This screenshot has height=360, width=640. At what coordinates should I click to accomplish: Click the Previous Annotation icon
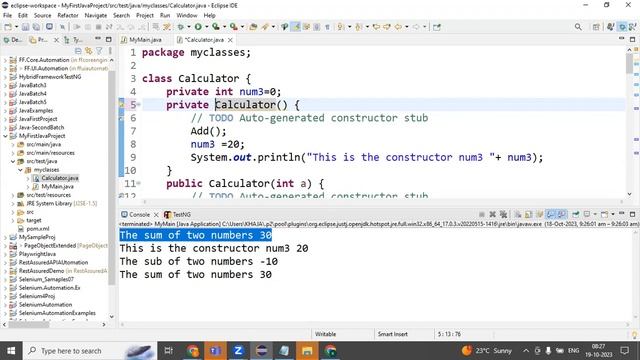(x=359, y=27)
